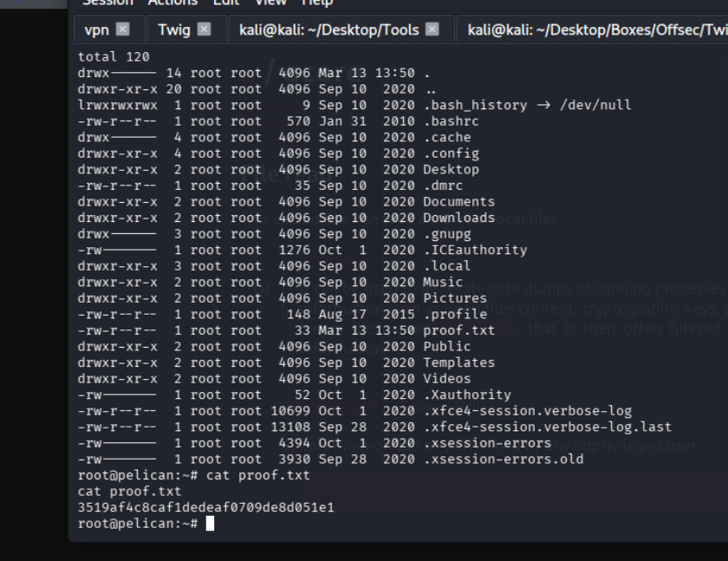Close the vpn terminal tab
The image size is (728, 561).
tap(123, 30)
